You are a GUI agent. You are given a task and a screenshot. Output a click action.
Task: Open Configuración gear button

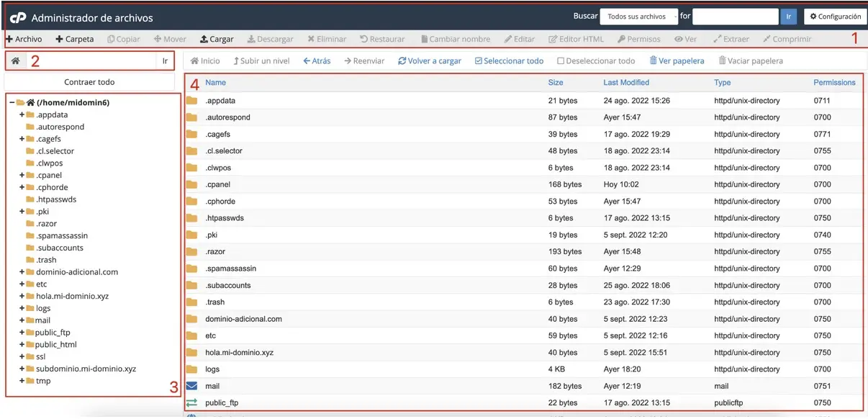coord(833,17)
